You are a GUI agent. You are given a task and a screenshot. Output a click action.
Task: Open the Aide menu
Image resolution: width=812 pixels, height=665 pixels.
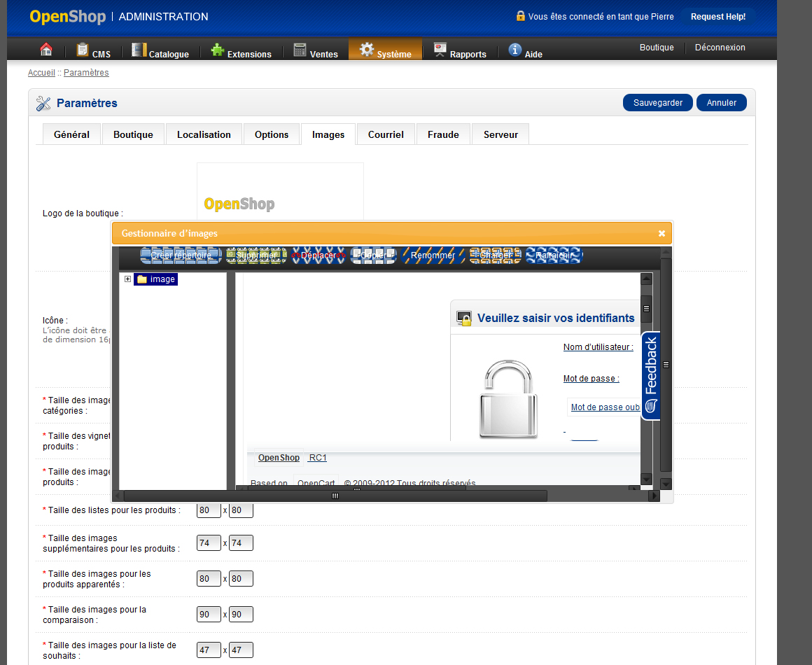tap(525, 50)
